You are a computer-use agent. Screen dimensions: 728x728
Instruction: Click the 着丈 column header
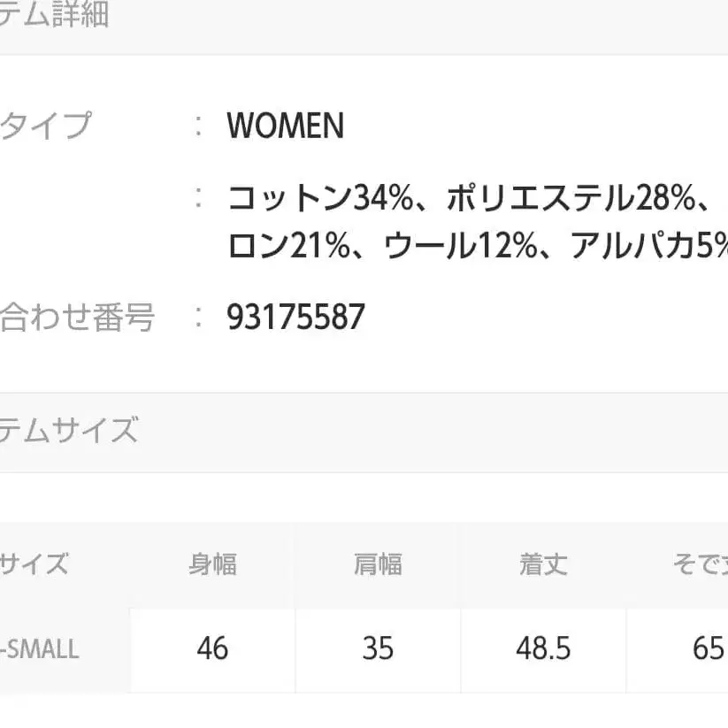[540, 563]
